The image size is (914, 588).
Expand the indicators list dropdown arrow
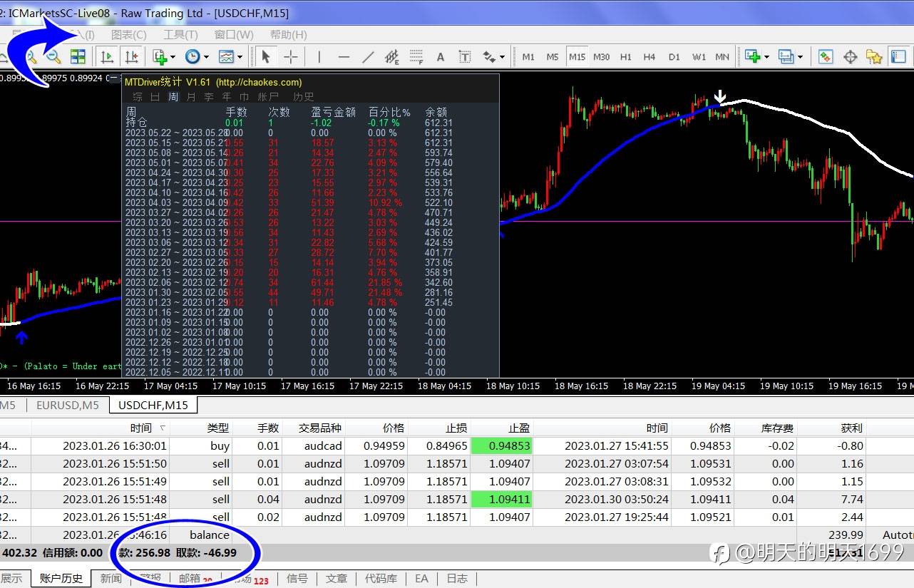coord(173,57)
